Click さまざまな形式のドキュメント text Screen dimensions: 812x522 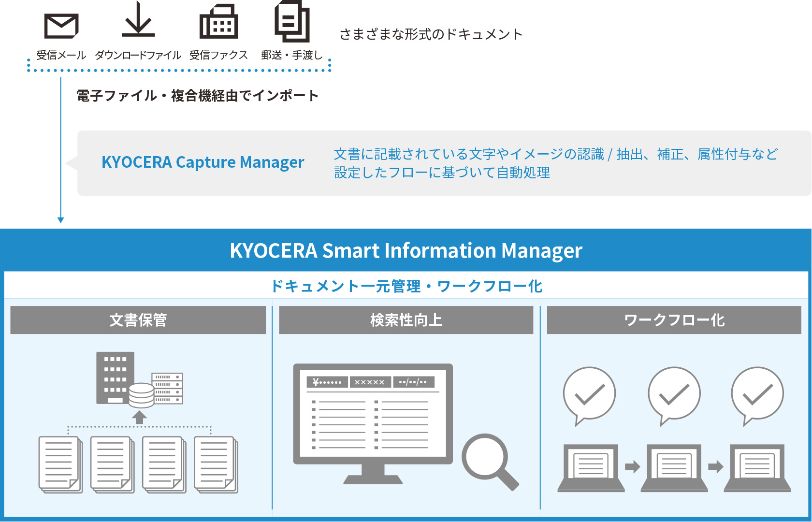(x=431, y=34)
